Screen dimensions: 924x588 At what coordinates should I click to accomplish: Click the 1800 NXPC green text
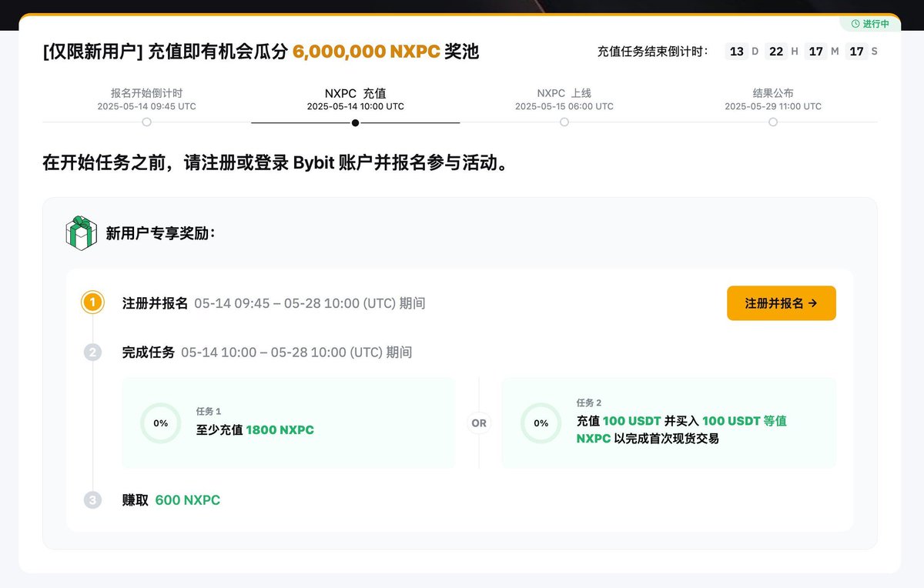(280, 430)
